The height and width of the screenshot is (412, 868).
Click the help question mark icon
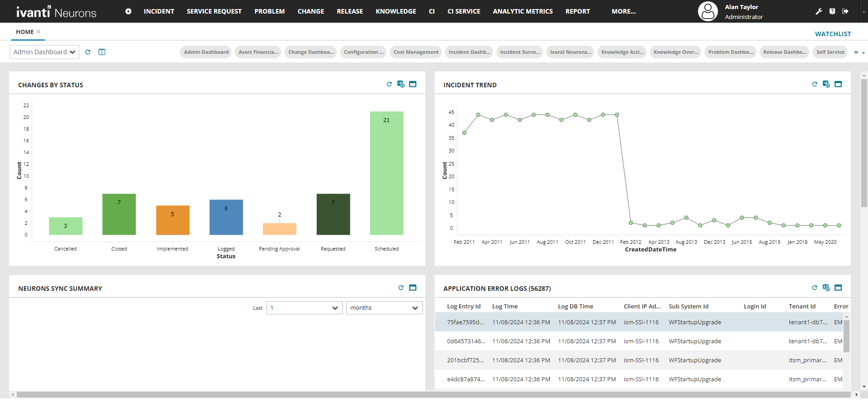tap(832, 11)
